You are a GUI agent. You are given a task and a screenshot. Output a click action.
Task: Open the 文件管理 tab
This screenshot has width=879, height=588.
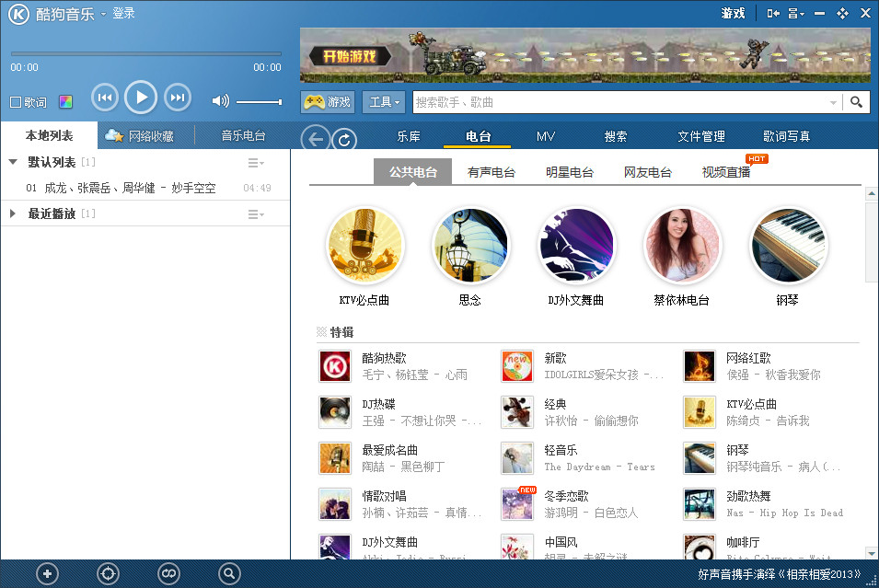point(700,136)
